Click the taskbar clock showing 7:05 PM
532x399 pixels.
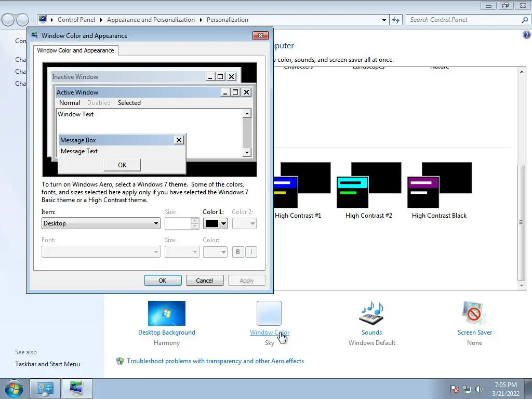click(506, 389)
